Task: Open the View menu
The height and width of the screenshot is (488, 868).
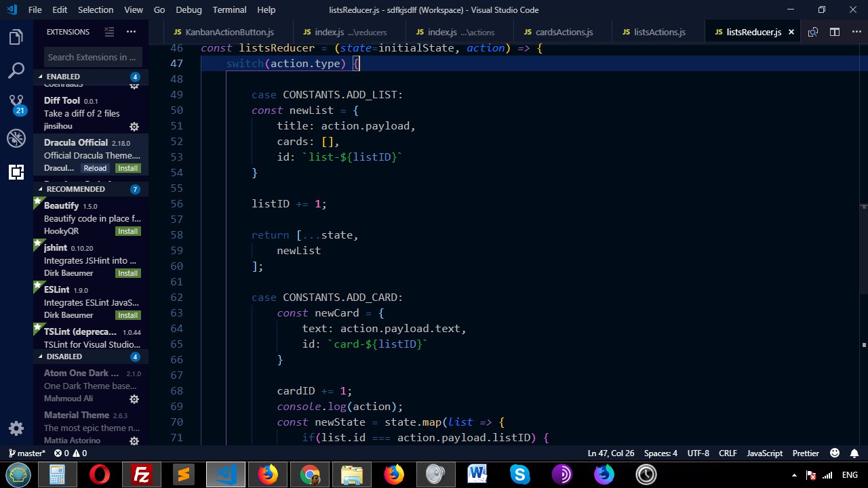Action: click(134, 9)
